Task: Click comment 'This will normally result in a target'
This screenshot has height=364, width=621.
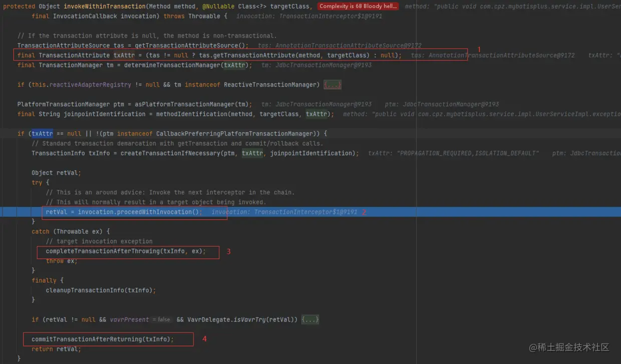Action: click(x=156, y=202)
